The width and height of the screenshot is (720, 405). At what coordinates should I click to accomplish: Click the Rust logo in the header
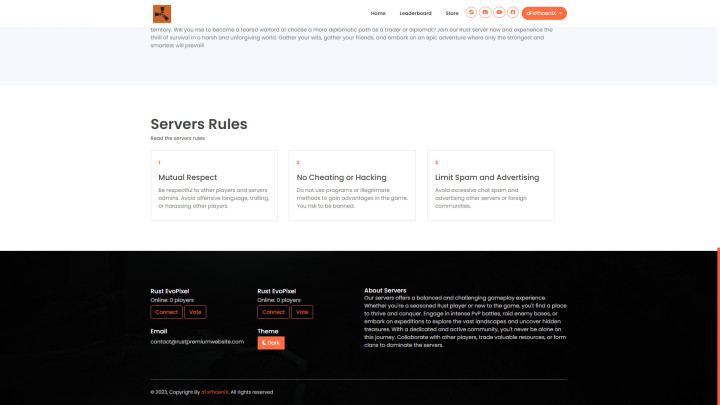click(x=162, y=14)
